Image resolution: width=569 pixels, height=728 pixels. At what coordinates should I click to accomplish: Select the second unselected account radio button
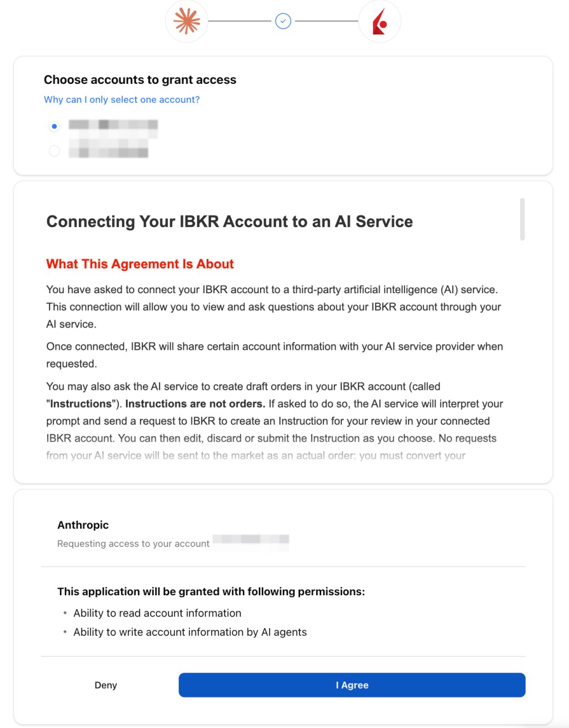(54, 150)
